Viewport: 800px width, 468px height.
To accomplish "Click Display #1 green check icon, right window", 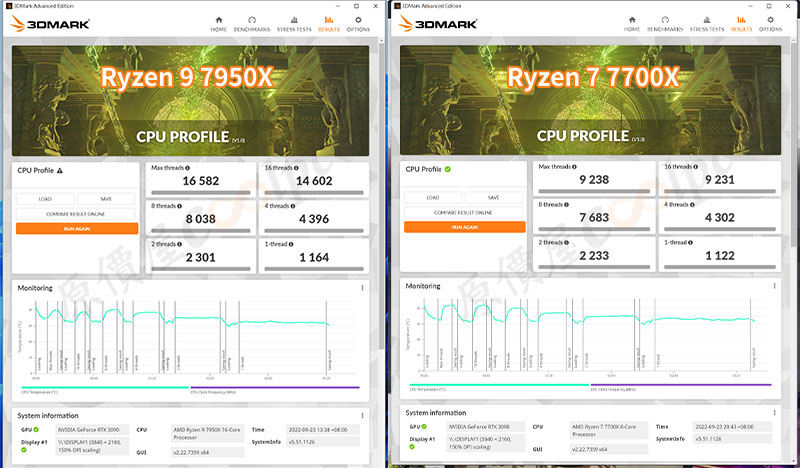I will (x=412, y=447).
